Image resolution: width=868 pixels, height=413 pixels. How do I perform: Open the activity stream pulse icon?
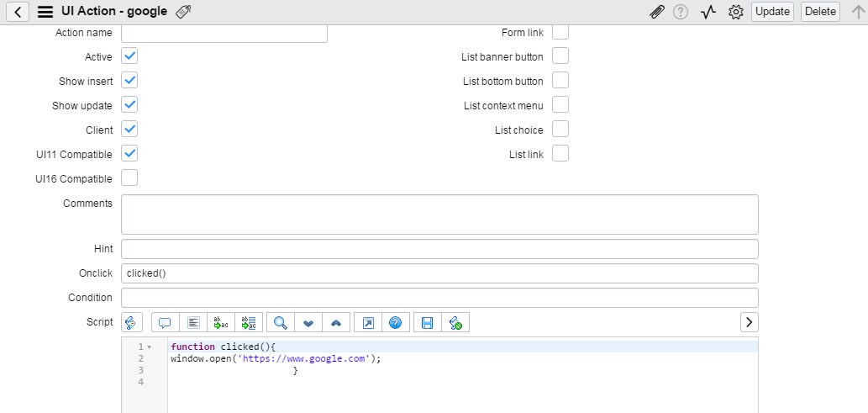708,12
